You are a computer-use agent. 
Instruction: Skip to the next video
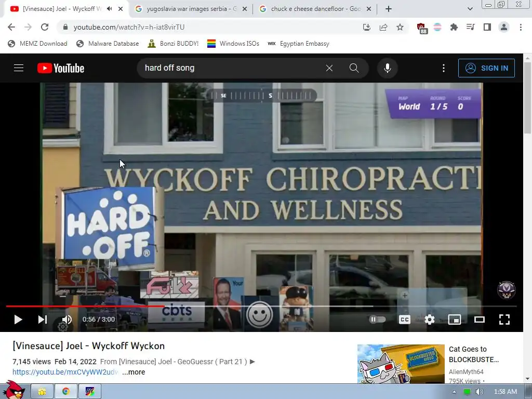click(43, 320)
